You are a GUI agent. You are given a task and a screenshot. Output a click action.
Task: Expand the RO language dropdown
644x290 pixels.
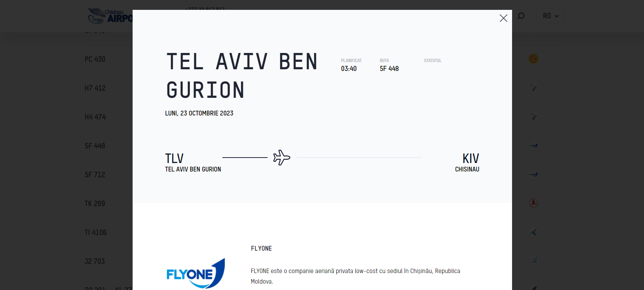click(550, 16)
